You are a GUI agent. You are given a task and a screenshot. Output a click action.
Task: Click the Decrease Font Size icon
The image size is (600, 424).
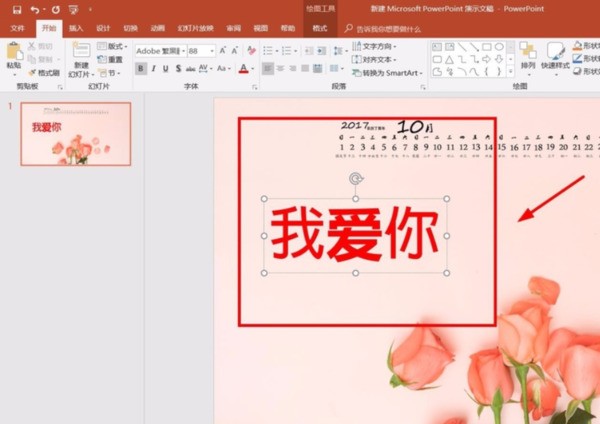point(235,51)
